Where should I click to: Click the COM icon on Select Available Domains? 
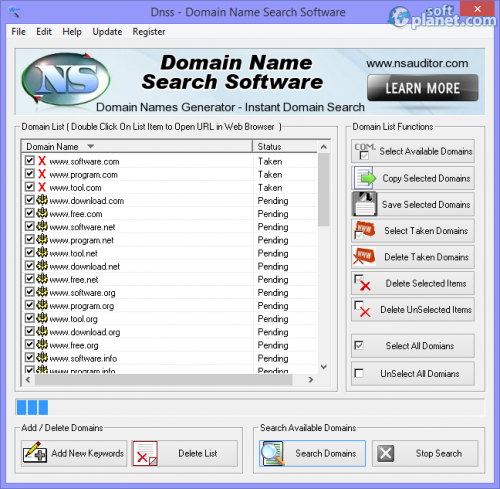pyautogui.click(x=365, y=151)
